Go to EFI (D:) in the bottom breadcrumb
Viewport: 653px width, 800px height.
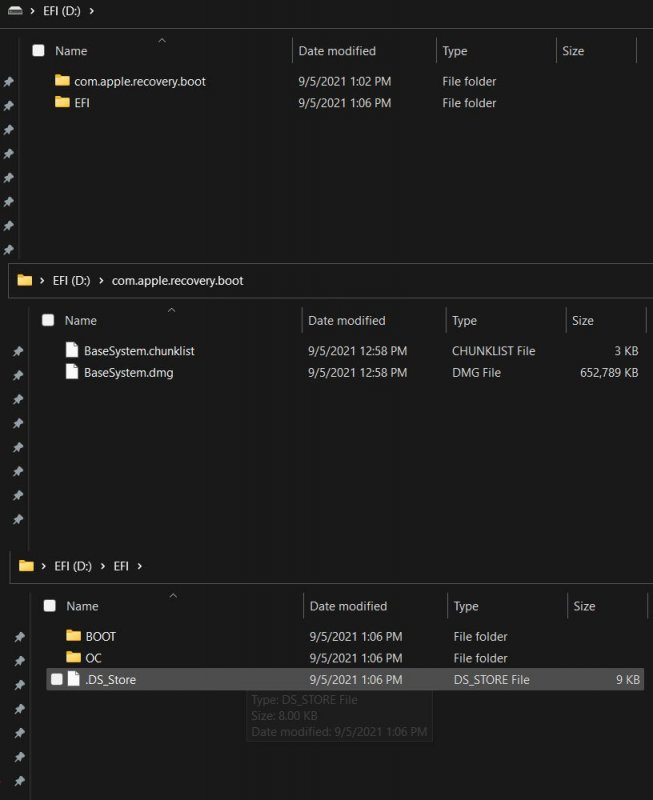point(71,566)
